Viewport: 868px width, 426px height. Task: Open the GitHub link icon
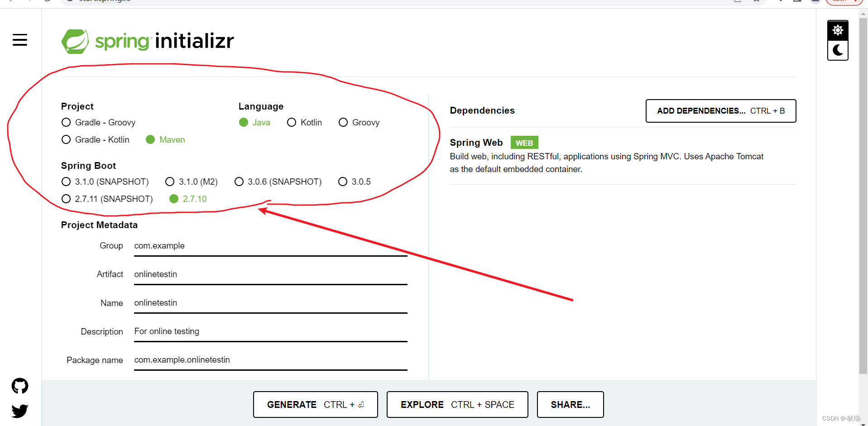(x=20, y=386)
